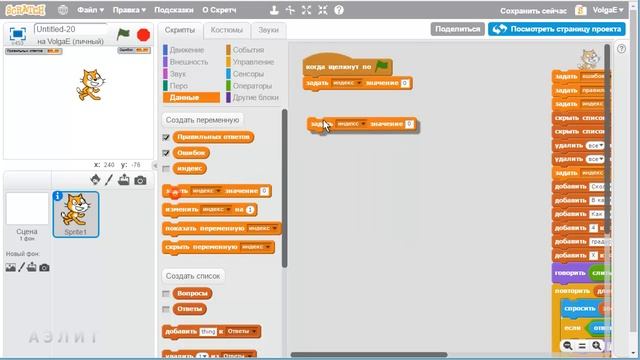Click Сохранить сейчас
This screenshot has height=360, width=640.
click(x=533, y=11)
